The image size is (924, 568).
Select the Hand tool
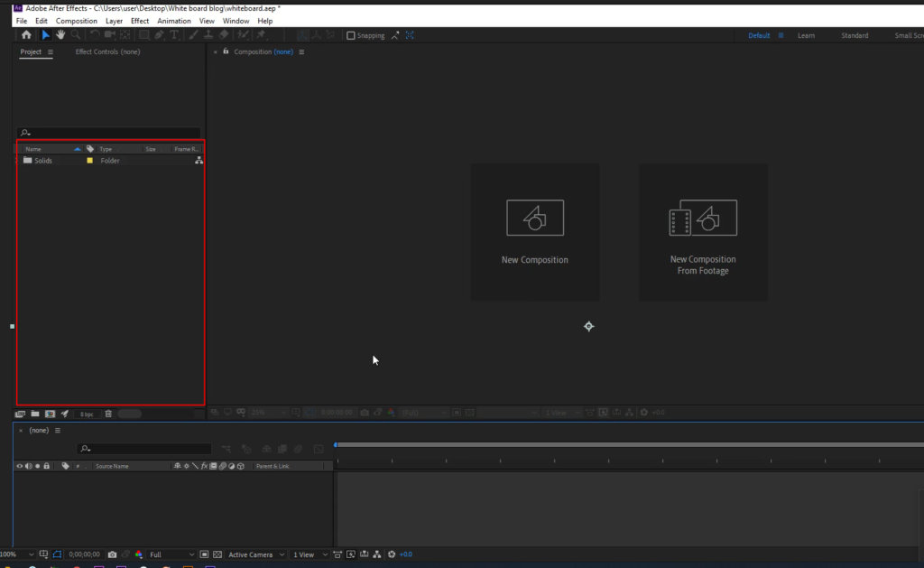[x=60, y=34]
